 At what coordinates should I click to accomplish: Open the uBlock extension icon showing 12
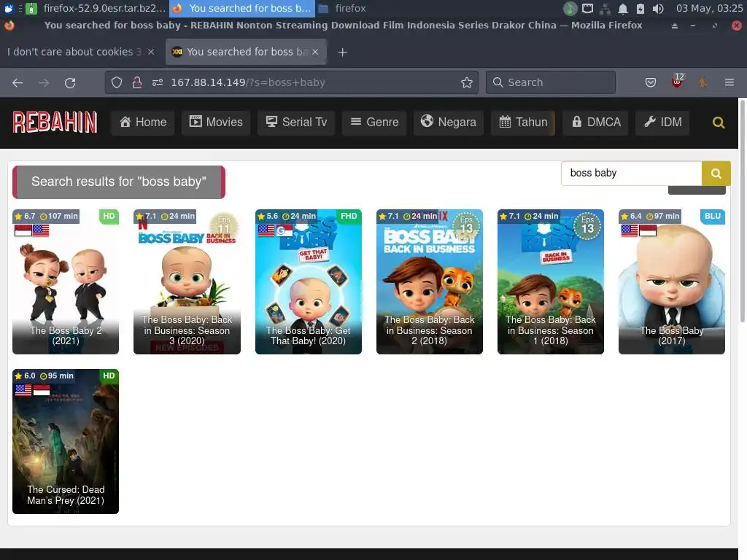coord(677,82)
